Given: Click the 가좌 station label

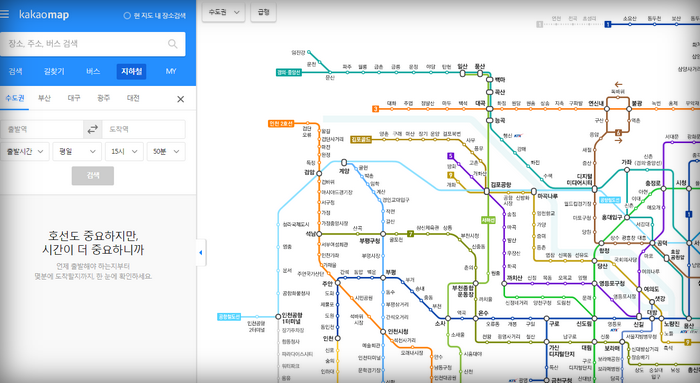Looking at the screenshot, I should coord(626,162).
